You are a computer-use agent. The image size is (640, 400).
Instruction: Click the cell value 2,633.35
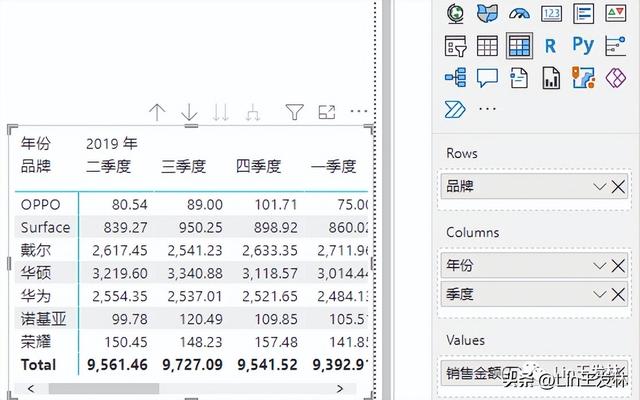click(270, 250)
